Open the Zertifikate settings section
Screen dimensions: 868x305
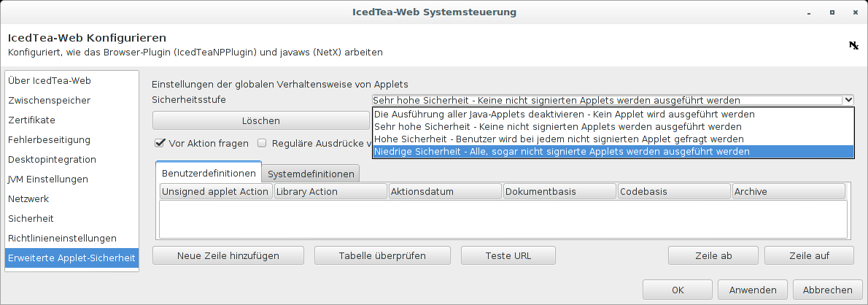[x=32, y=120]
